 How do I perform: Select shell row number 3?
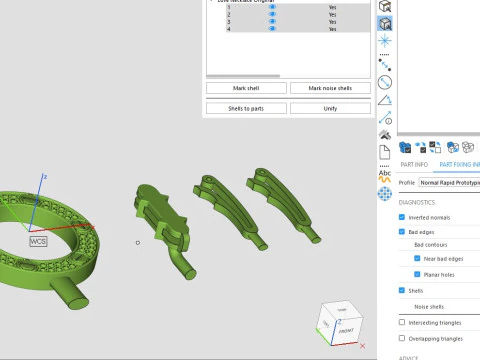298,22
